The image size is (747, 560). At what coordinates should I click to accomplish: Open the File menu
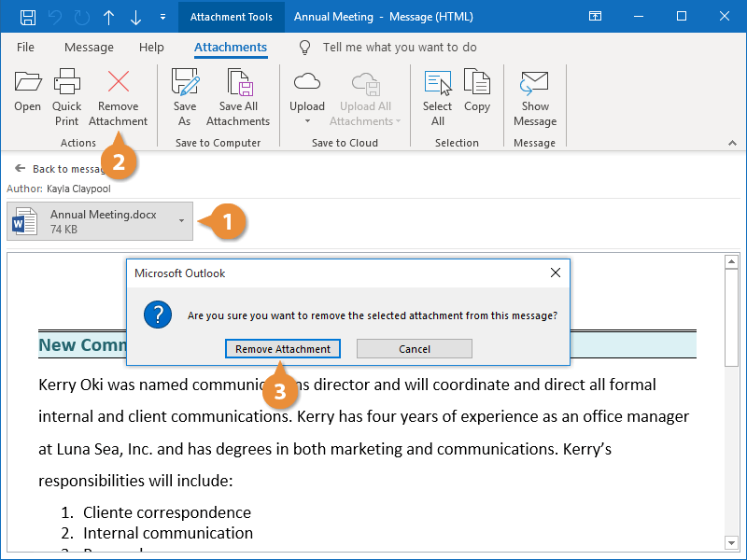[25, 48]
